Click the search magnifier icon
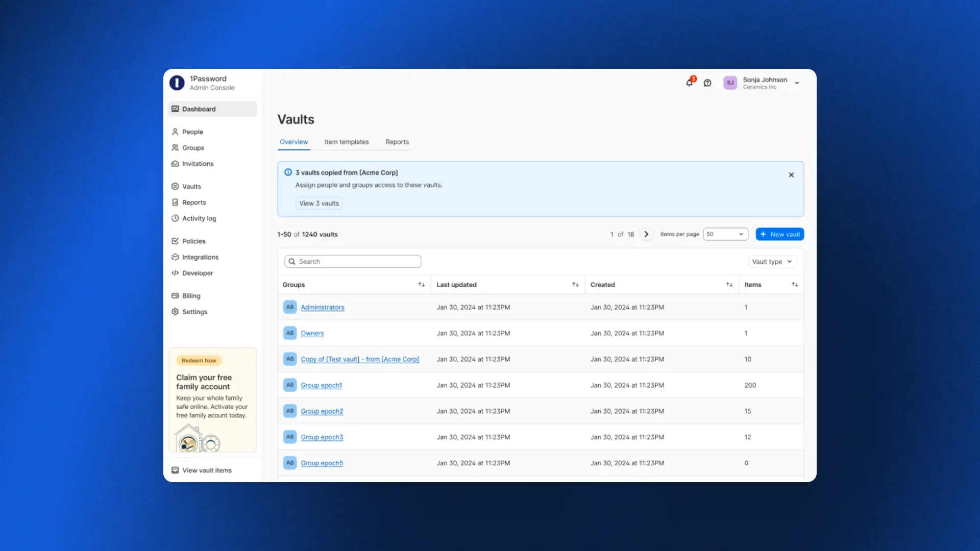This screenshot has height=551, width=980. tap(292, 262)
